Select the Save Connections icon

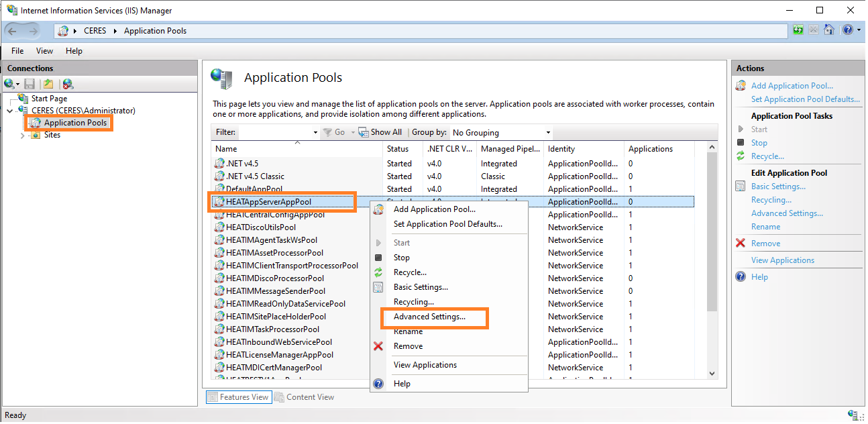coord(29,84)
